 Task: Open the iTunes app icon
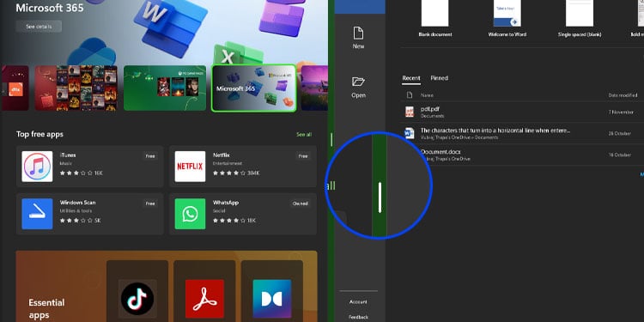point(37,167)
